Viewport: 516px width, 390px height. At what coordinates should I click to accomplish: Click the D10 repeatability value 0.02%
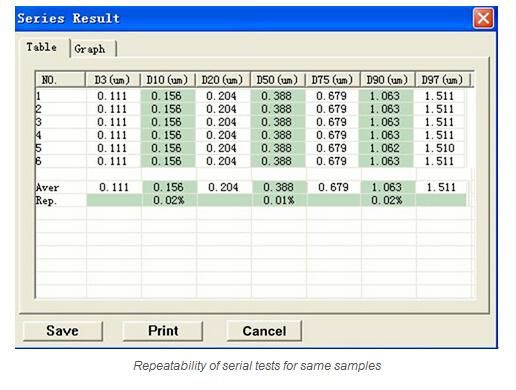[x=169, y=200]
